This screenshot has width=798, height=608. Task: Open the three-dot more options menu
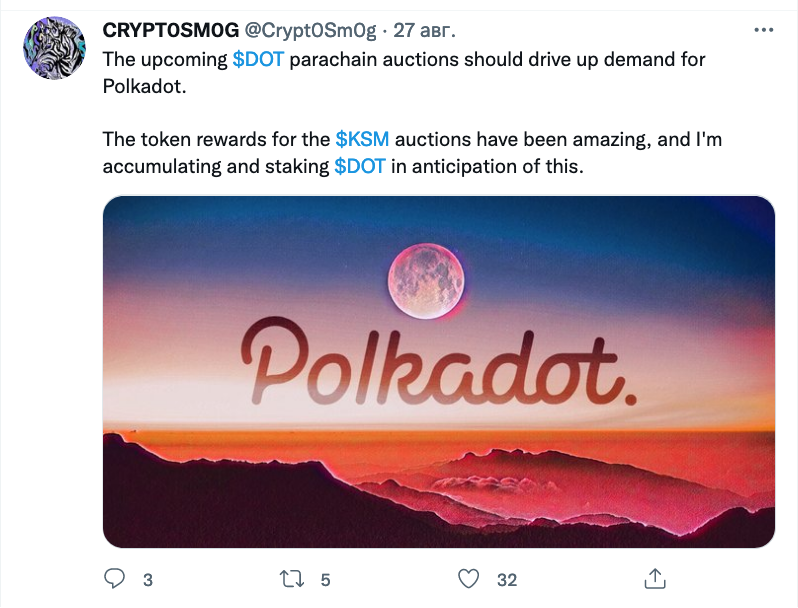click(x=763, y=31)
